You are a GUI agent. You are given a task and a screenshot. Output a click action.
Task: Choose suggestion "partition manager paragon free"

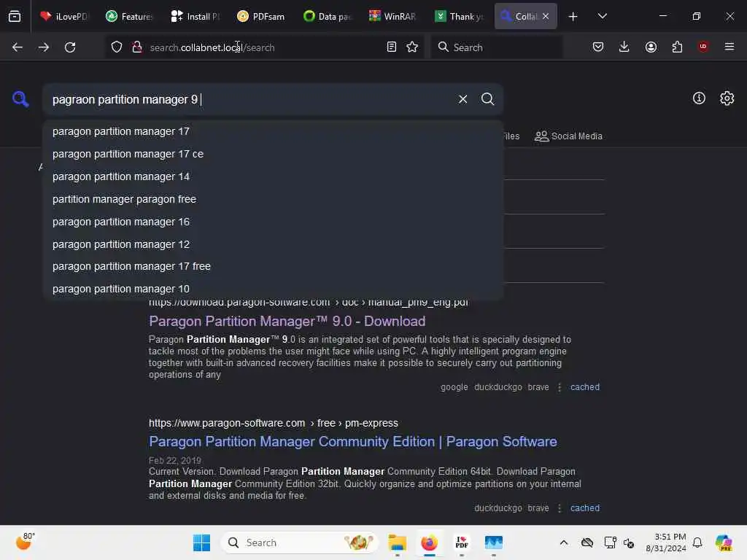(x=273, y=199)
